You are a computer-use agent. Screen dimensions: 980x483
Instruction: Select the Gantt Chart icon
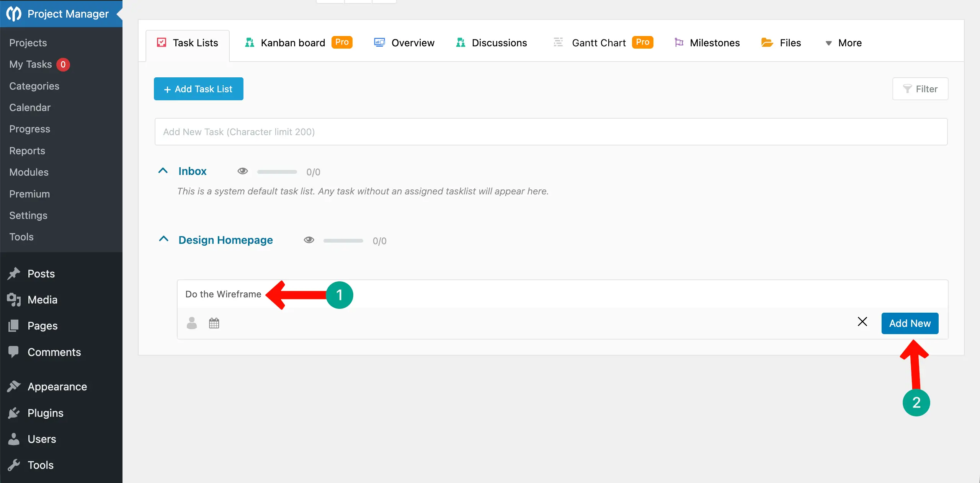pyautogui.click(x=558, y=42)
